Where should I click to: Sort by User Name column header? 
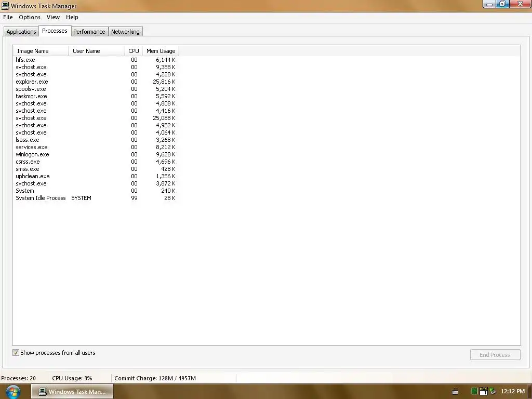[96, 51]
